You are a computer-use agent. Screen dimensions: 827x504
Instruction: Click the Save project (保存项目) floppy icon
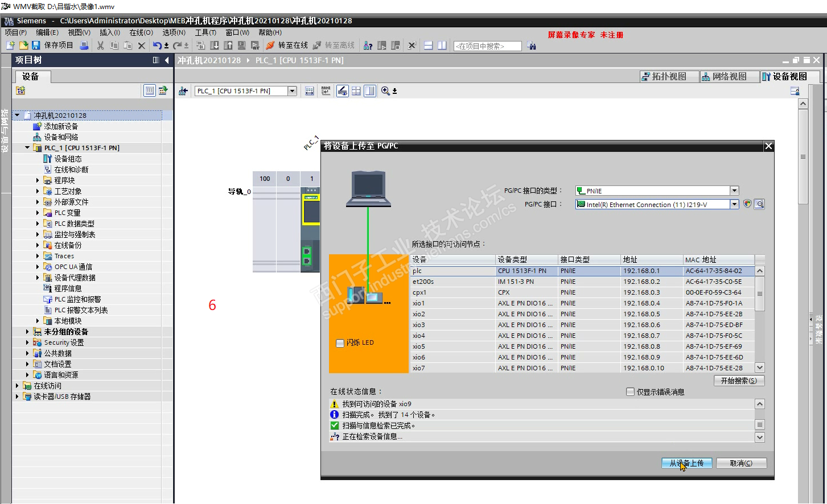[36, 46]
